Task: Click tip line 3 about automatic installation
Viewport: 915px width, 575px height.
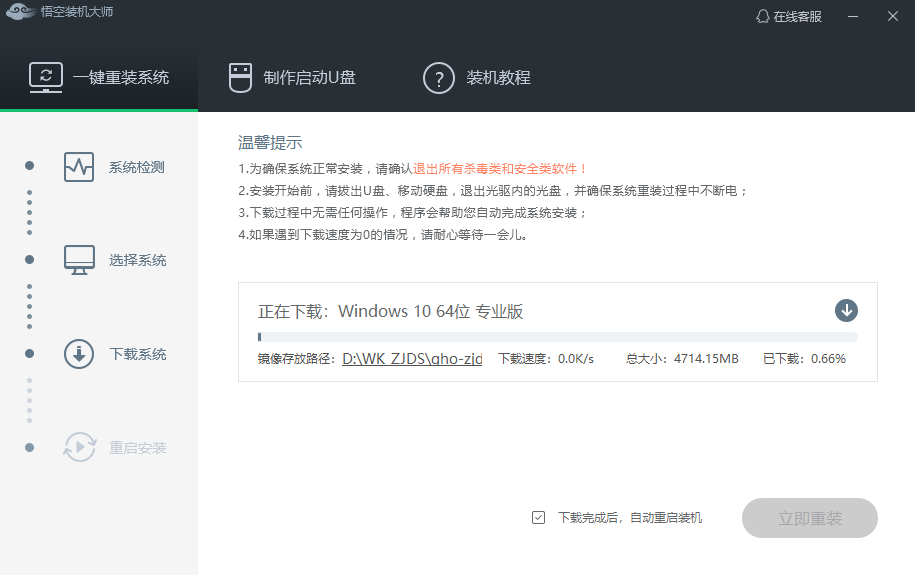Action: (412, 212)
